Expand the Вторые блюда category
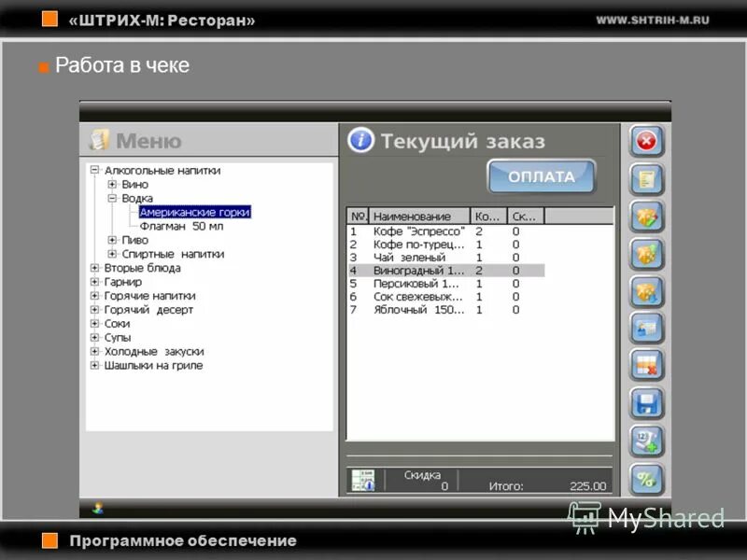Image resolution: width=747 pixels, height=560 pixels. click(x=94, y=268)
